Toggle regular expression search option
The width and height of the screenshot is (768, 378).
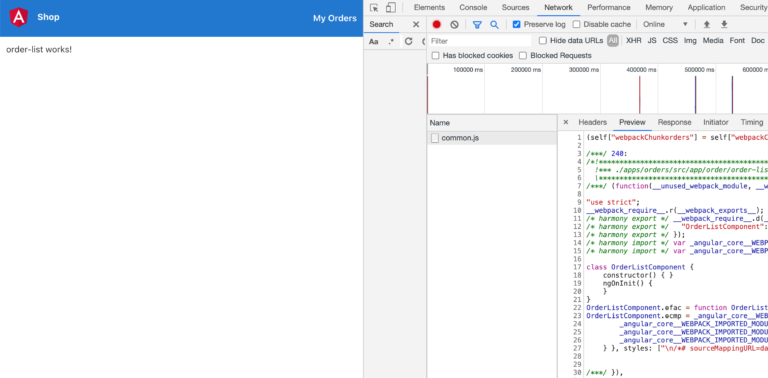(391, 42)
